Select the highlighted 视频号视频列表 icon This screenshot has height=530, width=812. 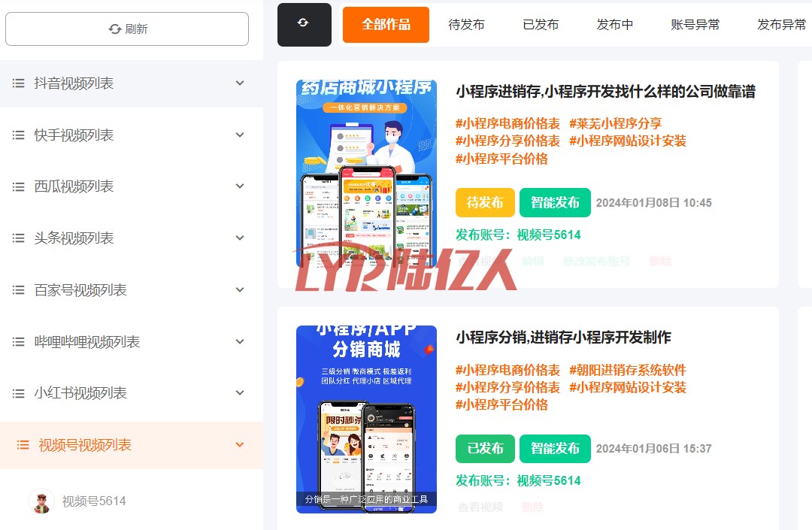23,444
